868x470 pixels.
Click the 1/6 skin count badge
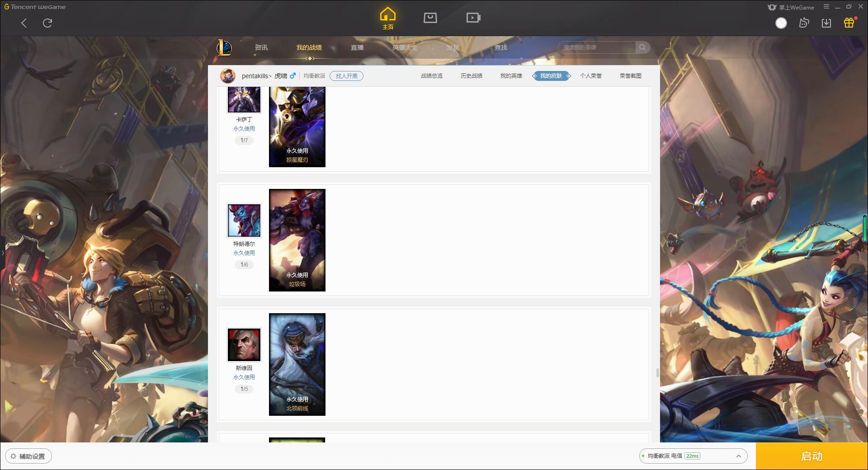(244, 265)
